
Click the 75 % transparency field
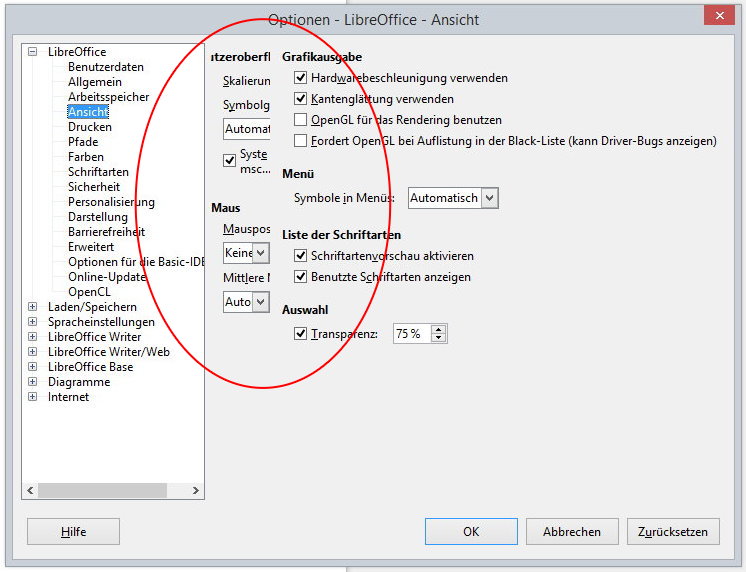point(412,334)
